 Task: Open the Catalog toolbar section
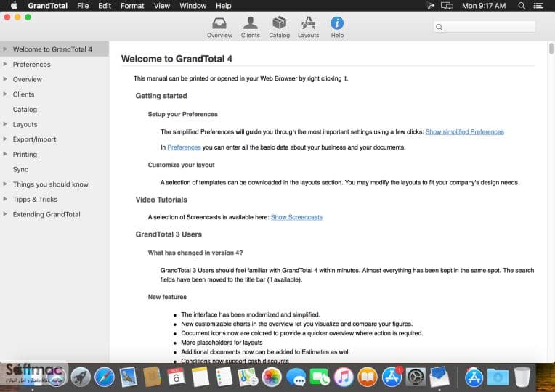[279, 28]
